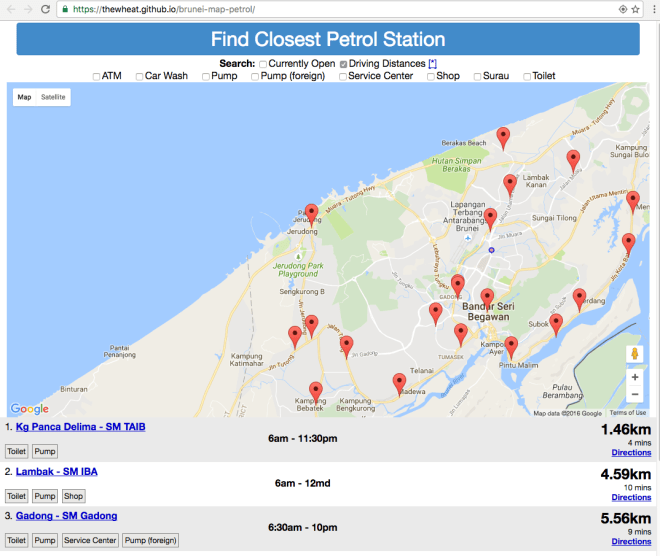Select the marker near Kampung Bebatek
The height and width of the screenshot is (556, 660).
pyautogui.click(x=316, y=394)
